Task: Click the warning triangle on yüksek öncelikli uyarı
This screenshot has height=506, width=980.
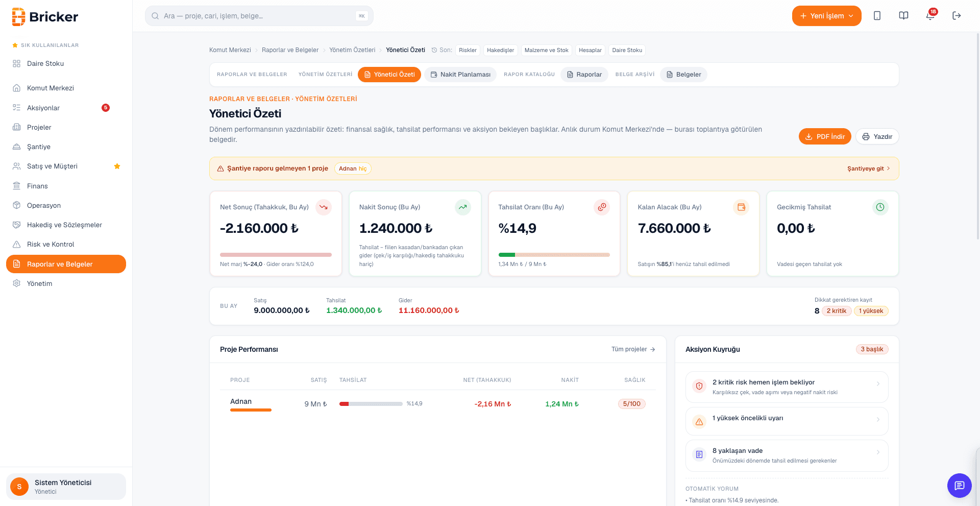Action: click(699, 422)
